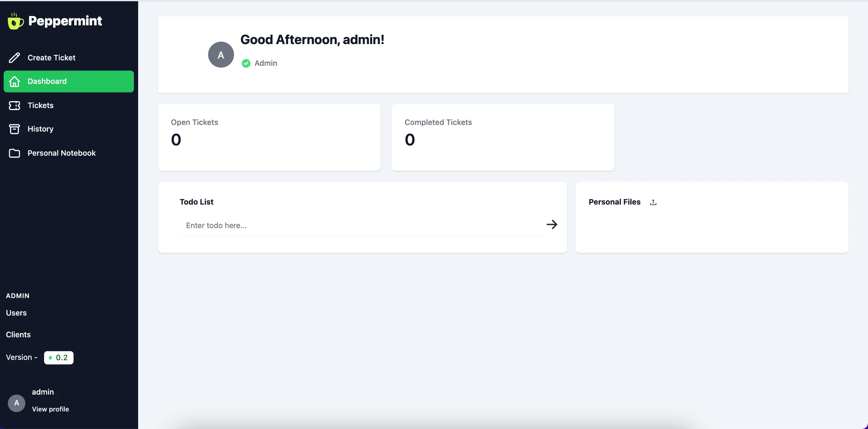Click the version 0.2 badge
Screen dimensions: 868x429
pos(59,357)
